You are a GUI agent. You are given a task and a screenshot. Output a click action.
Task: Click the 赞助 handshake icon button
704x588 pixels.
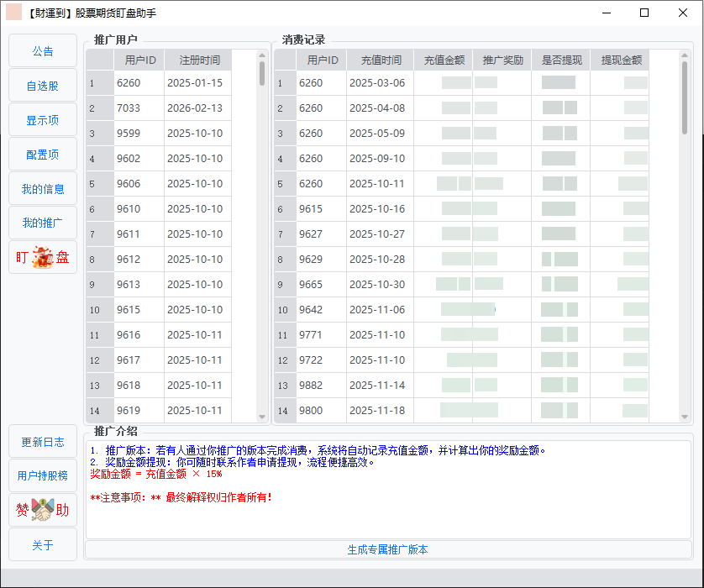click(x=43, y=510)
